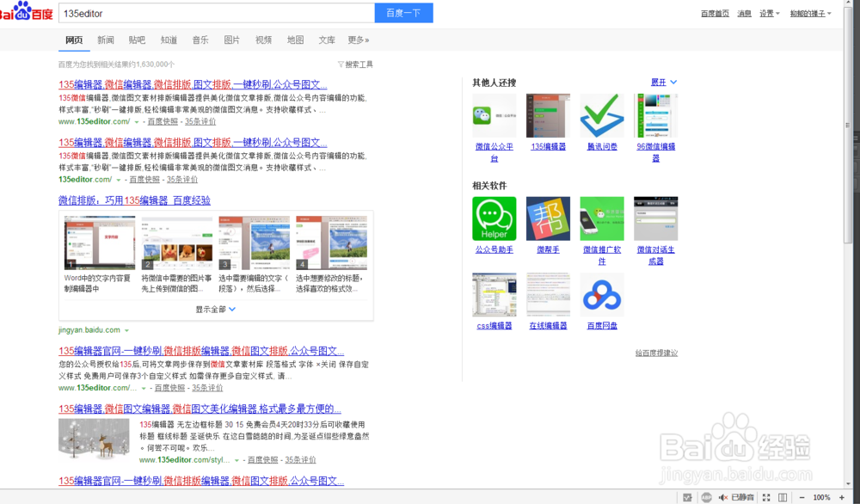Click the fullscreen icon in status bar
Image resolution: width=860 pixels, height=504 pixels.
pyautogui.click(x=766, y=497)
